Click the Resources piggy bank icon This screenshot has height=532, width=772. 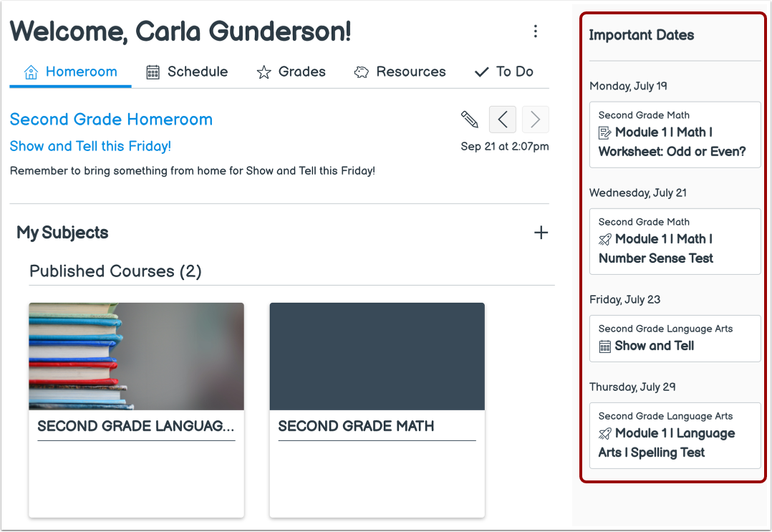coord(362,72)
